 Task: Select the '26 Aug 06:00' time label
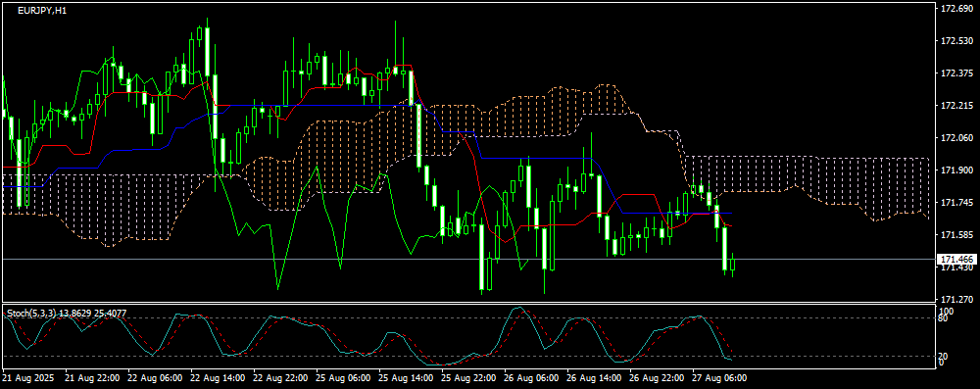[531, 378]
